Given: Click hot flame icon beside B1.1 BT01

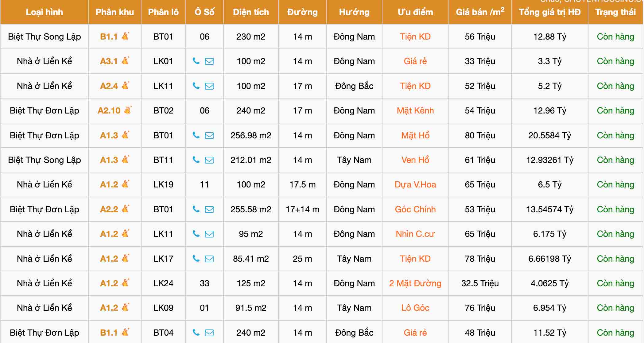Looking at the screenshot, I should point(125,36).
